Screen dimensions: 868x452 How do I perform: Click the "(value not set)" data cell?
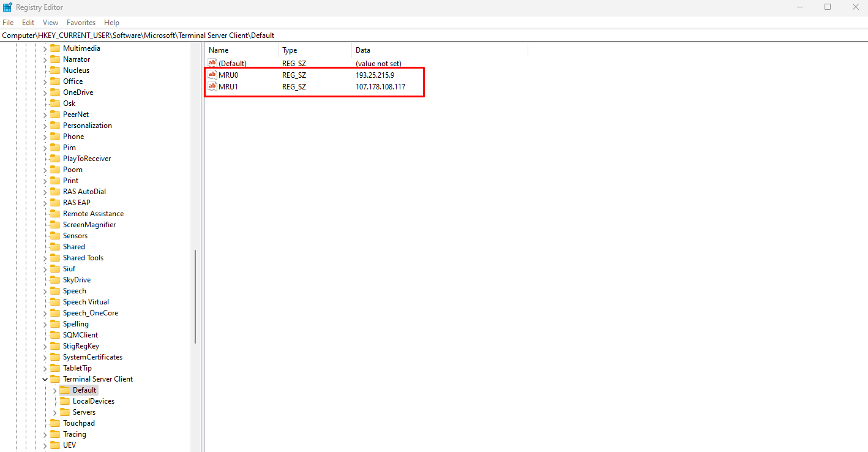click(x=378, y=63)
